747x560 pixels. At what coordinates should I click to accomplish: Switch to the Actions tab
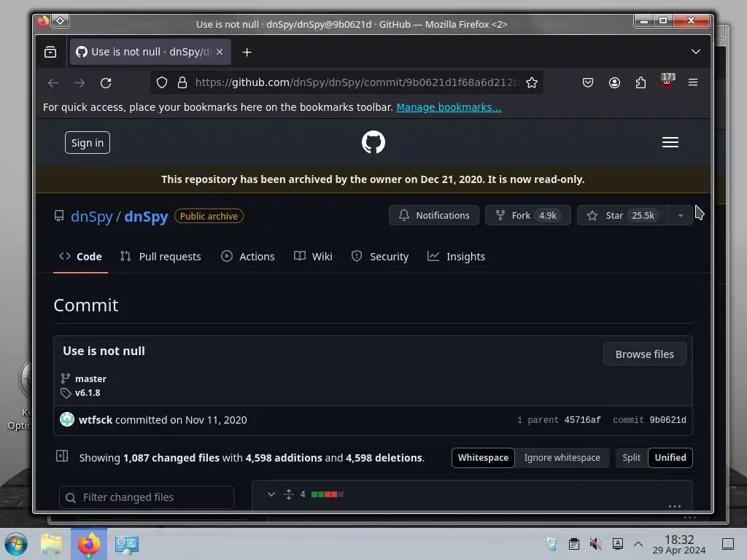pos(248,257)
